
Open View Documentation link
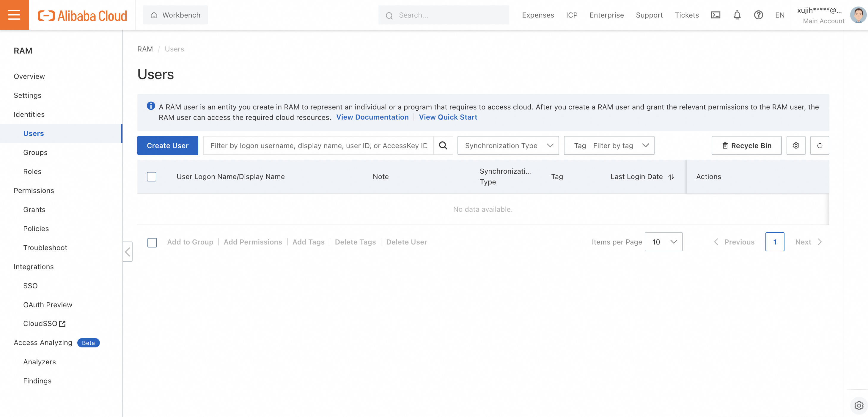pos(372,117)
